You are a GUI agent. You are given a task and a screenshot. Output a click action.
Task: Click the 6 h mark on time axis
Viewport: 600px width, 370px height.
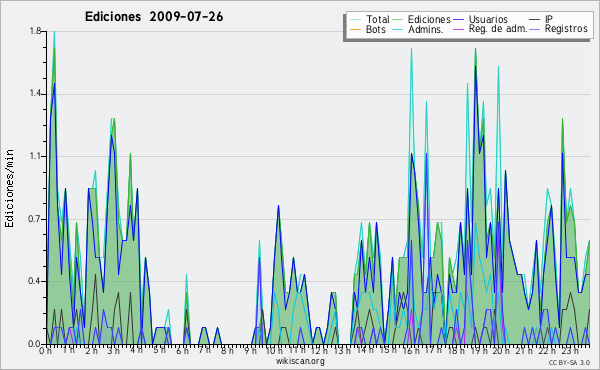click(182, 350)
